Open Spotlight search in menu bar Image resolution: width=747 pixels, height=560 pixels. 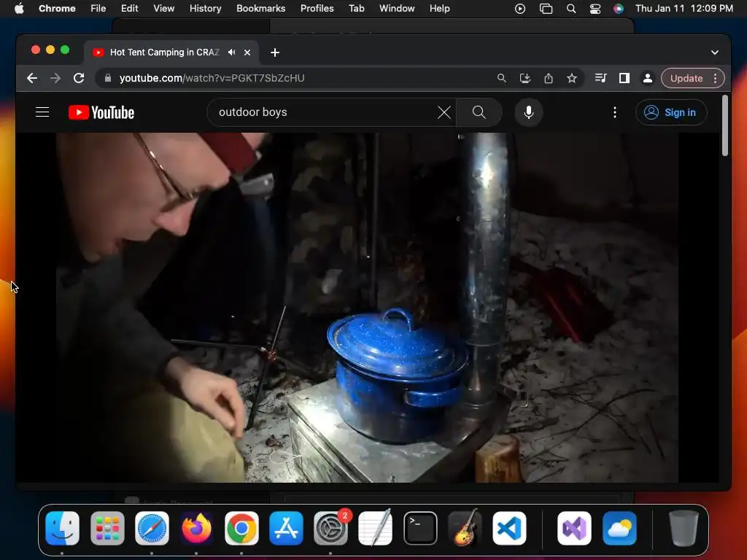[x=570, y=9]
